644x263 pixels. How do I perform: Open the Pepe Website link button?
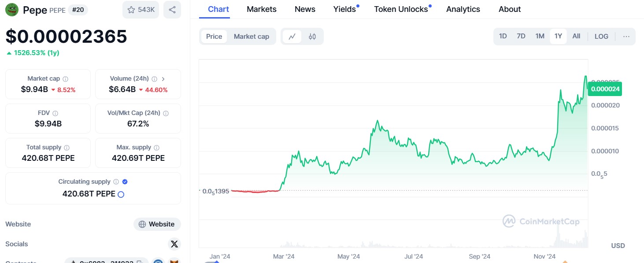157,224
